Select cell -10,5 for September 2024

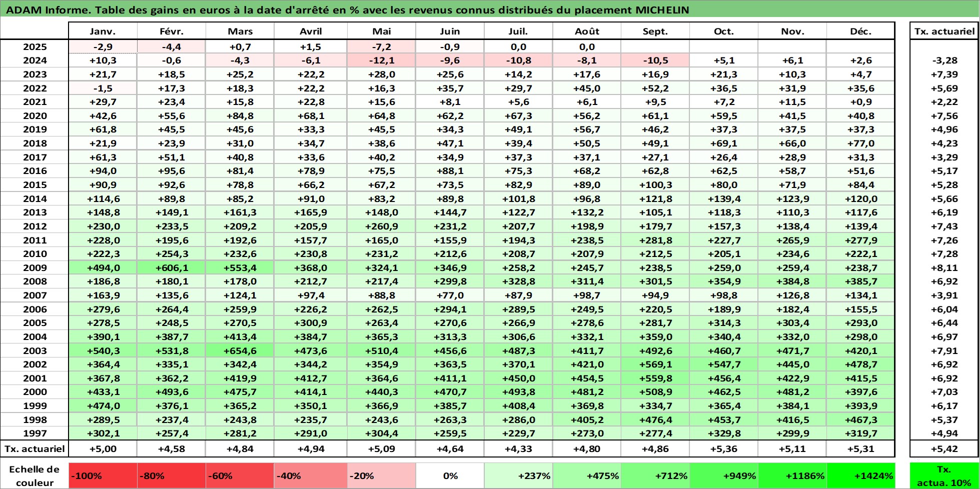coord(655,60)
